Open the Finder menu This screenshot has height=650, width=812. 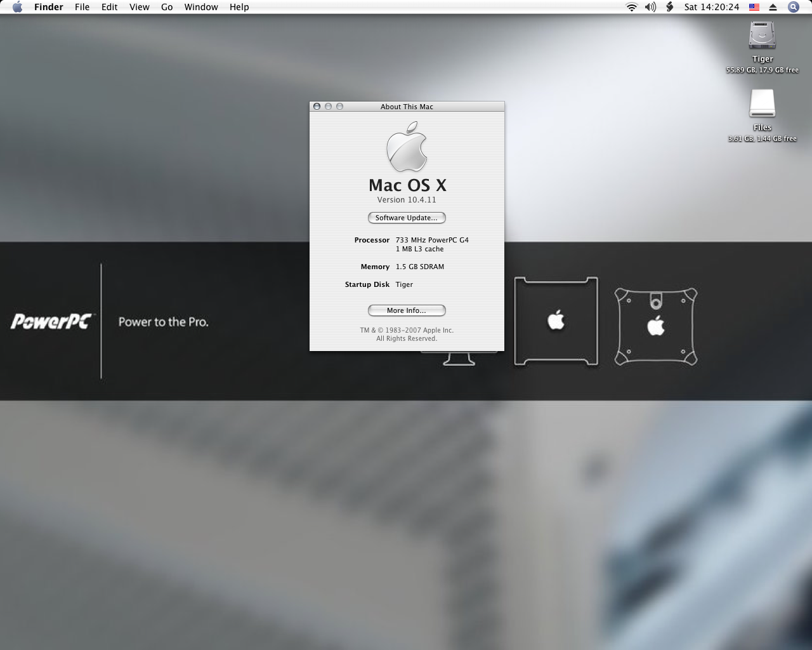pos(49,7)
